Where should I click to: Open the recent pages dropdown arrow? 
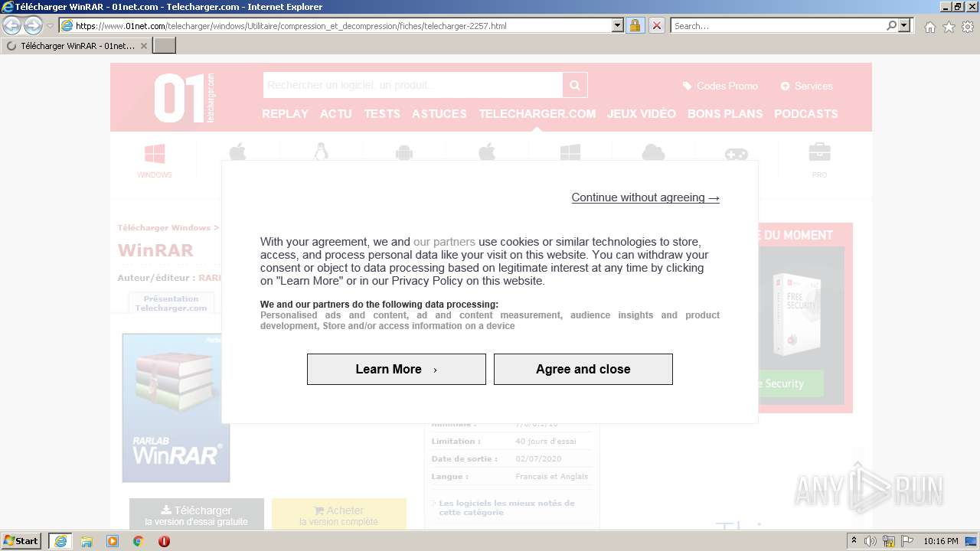(50, 26)
